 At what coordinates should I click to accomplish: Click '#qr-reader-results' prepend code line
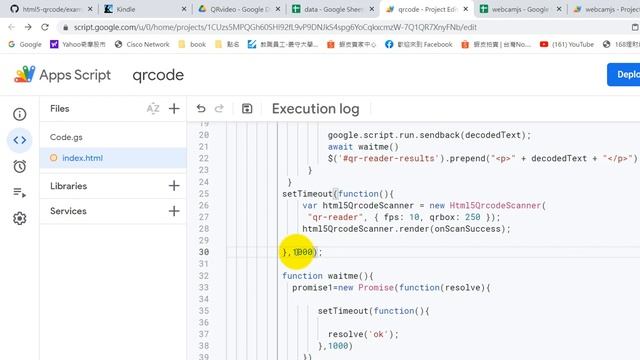tap(482, 158)
